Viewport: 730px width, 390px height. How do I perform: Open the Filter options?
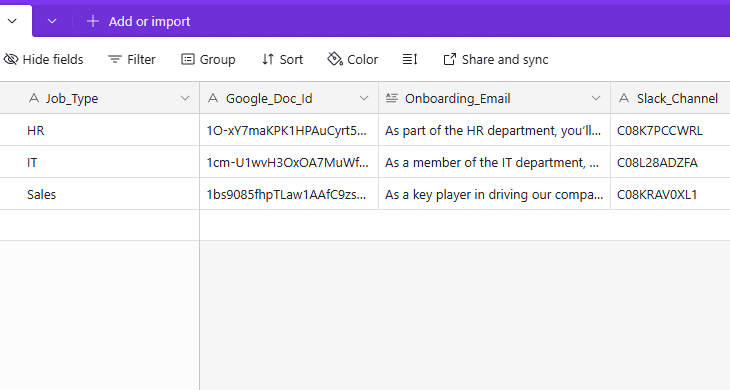click(x=132, y=60)
